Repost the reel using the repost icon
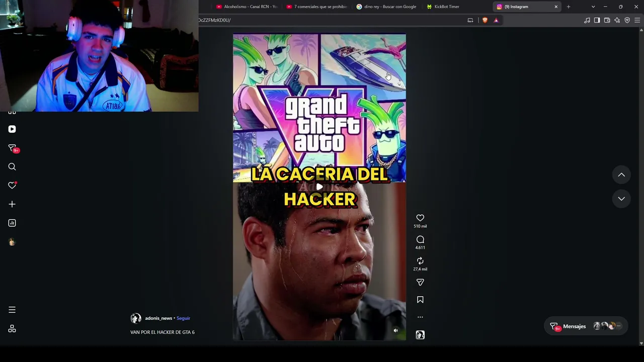Viewport: 644px width, 362px height. pos(420,261)
